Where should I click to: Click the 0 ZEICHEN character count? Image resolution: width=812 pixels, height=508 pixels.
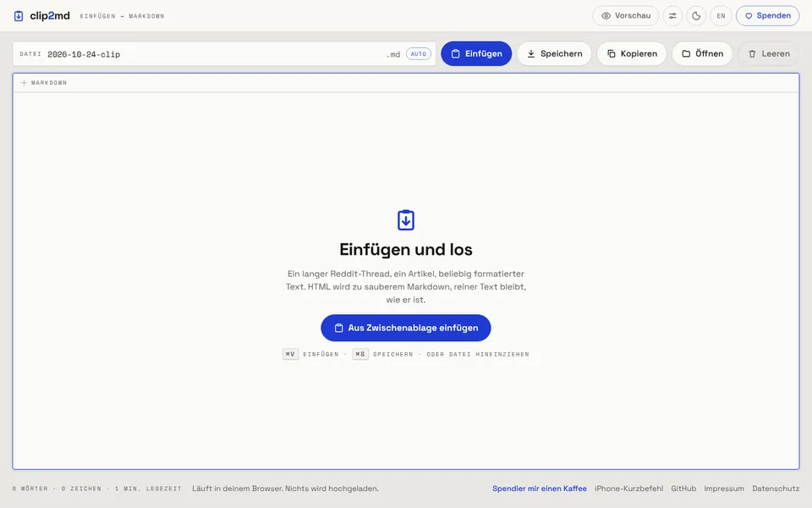81,489
